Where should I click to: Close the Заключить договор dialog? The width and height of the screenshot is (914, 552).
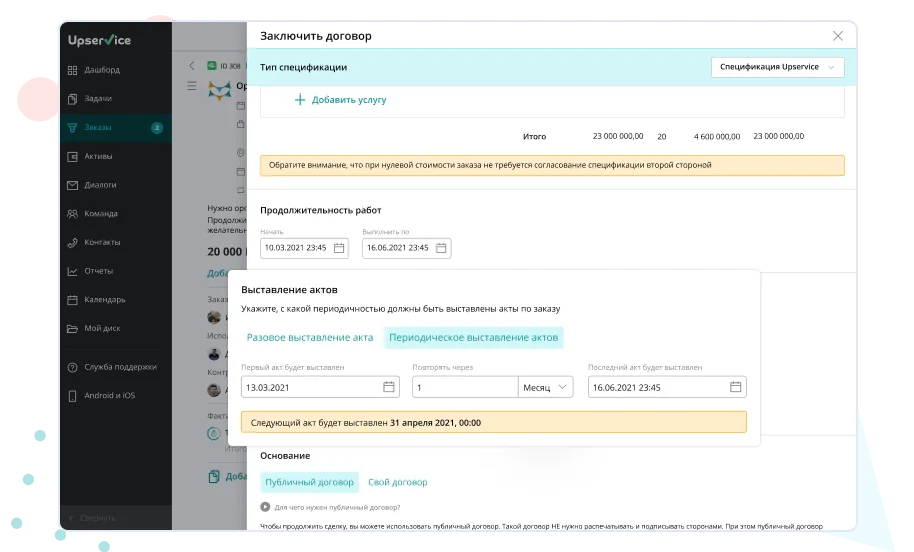[x=838, y=36]
